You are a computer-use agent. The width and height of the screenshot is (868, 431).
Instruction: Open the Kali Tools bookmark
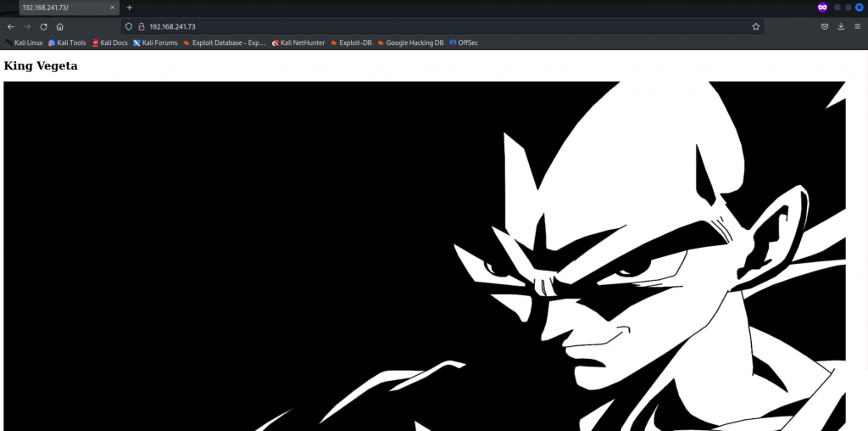[67, 42]
